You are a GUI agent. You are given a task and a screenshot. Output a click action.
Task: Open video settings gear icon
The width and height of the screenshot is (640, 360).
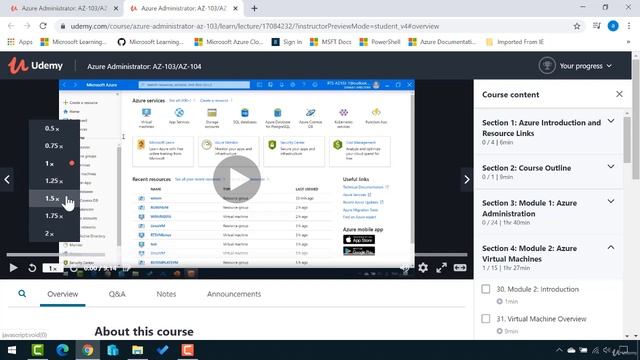(x=423, y=268)
